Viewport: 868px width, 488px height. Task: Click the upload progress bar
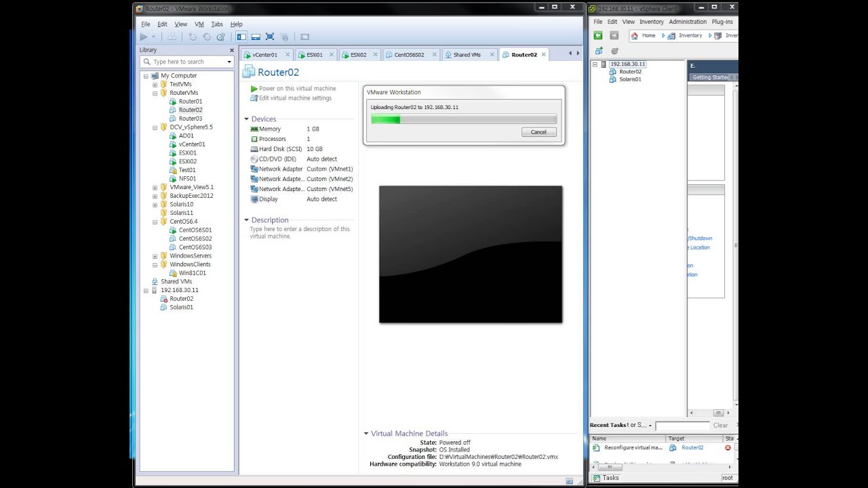tap(464, 120)
